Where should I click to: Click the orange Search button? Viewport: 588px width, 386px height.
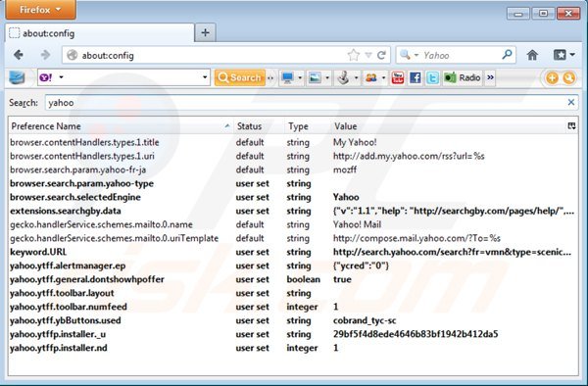(x=240, y=77)
